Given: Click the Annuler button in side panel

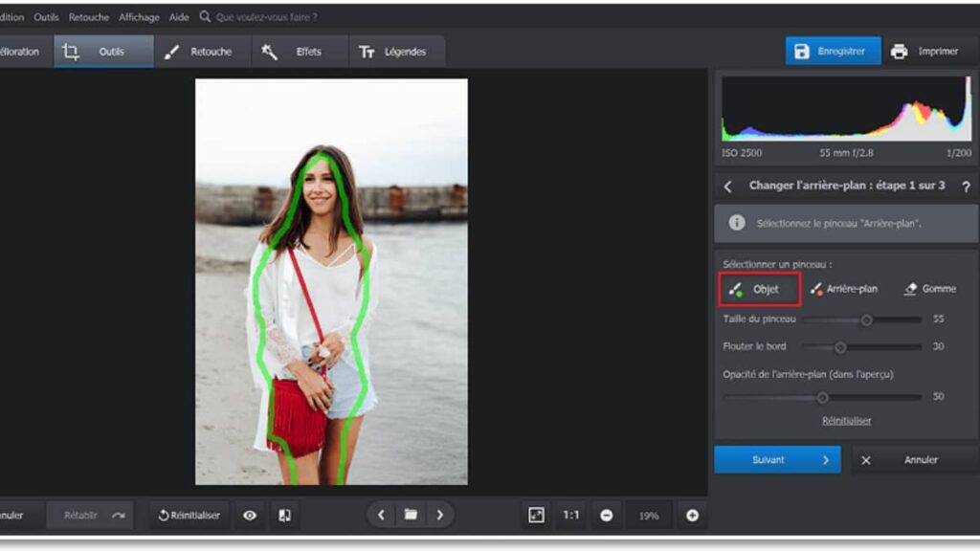Looking at the screenshot, I should (914, 460).
